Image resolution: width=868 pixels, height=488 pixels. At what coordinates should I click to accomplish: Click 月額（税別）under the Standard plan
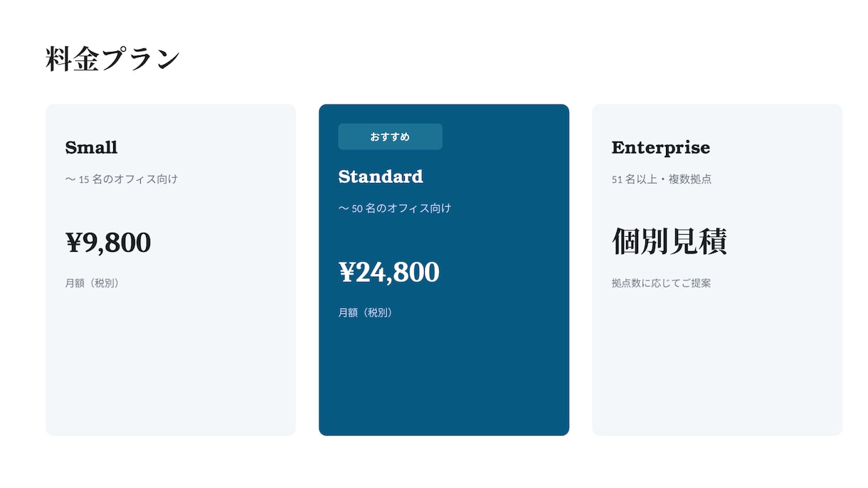coord(366,312)
